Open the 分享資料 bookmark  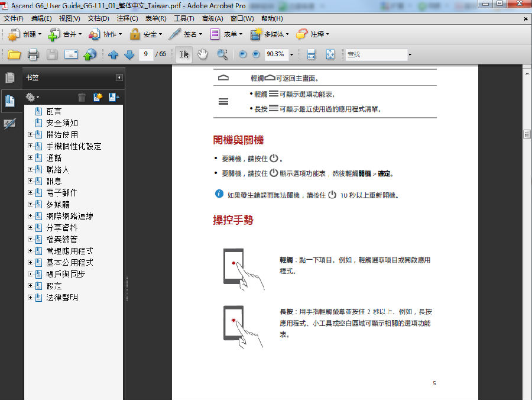point(62,227)
